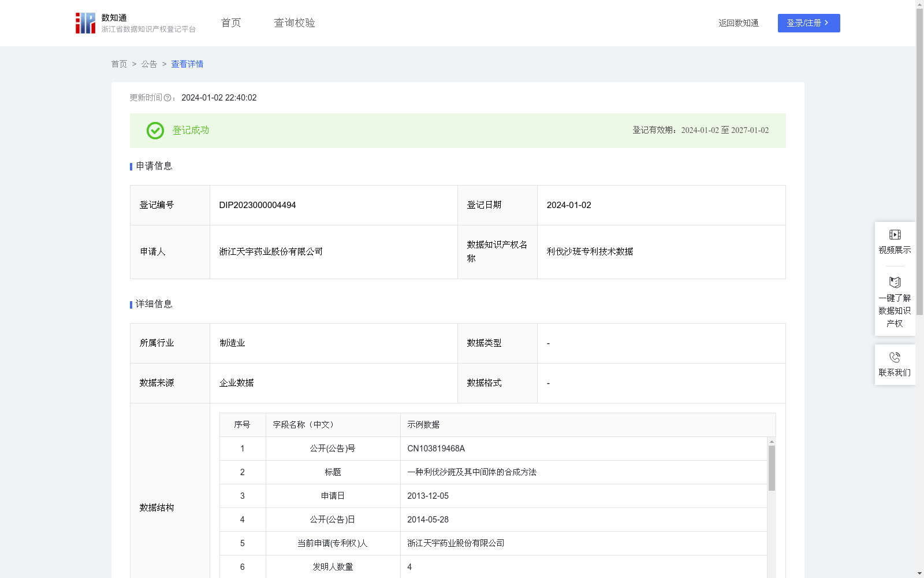The image size is (924, 578).
Task: Click the page scrollbar down arrow
Action: tap(919, 573)
